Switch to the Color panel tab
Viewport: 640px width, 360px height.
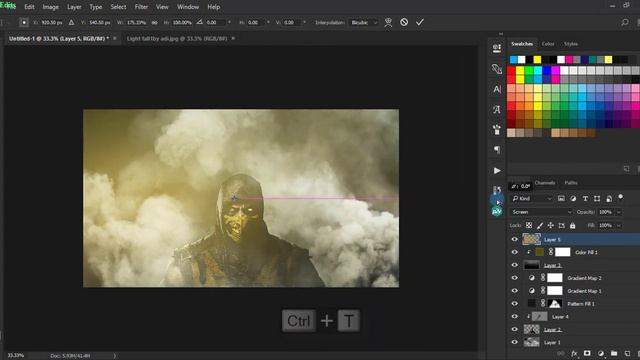point(548,44)
